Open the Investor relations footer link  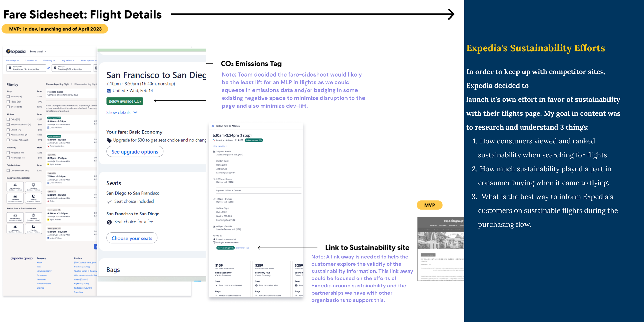point(44,284)
